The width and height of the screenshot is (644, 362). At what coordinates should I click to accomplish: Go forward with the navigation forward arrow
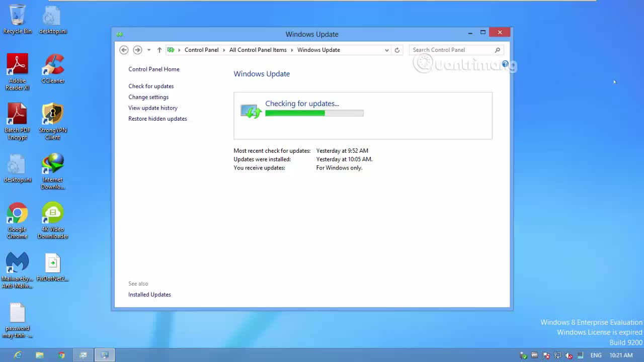tap(137, 50)
